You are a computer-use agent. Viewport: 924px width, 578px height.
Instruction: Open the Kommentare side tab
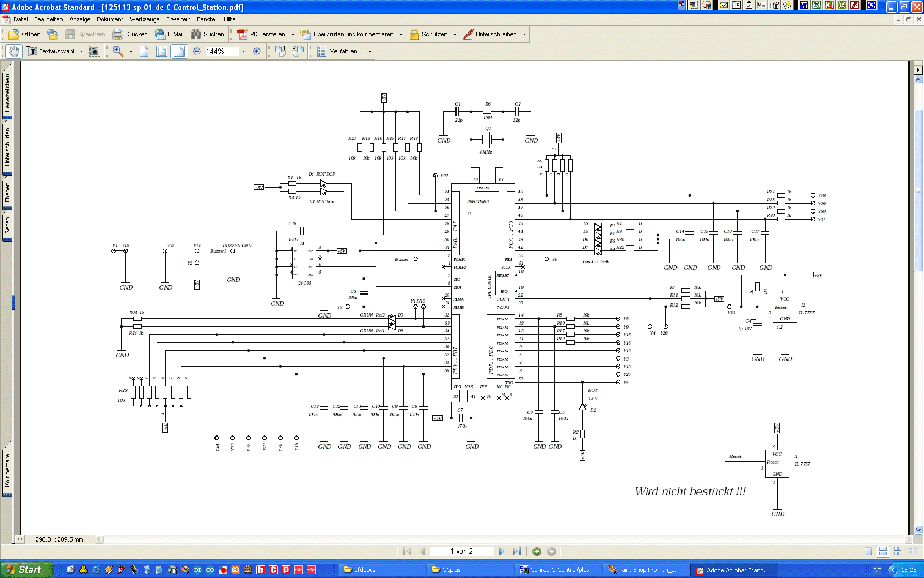pyautogui.click(x=7, y=470)
